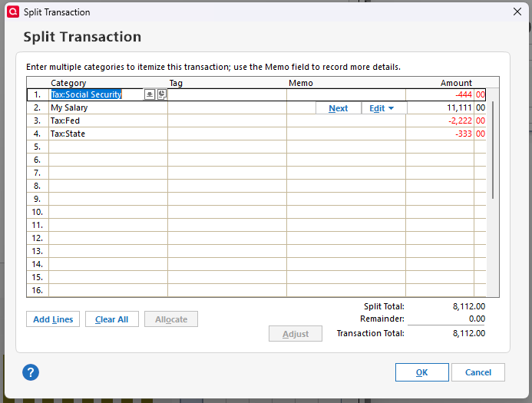Click the Transaction Total value 8,112.00
The height and width of the screenshot is (403, 532).
[469, 333]
